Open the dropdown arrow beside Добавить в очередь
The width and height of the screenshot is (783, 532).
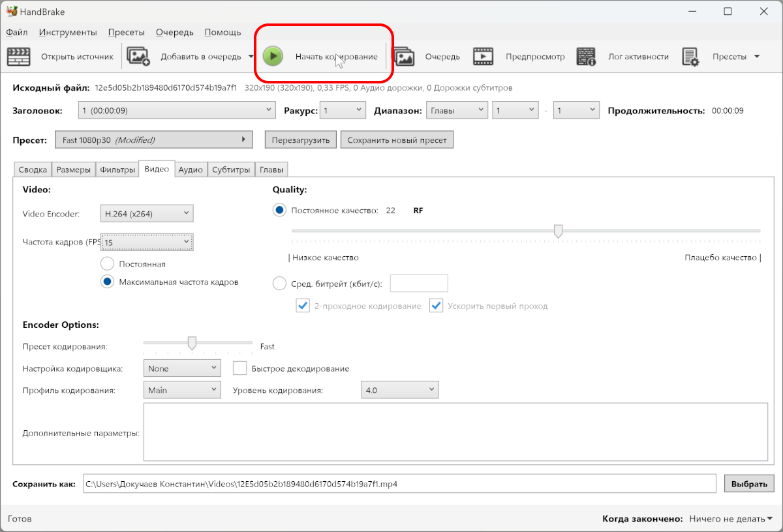point(251,57)
